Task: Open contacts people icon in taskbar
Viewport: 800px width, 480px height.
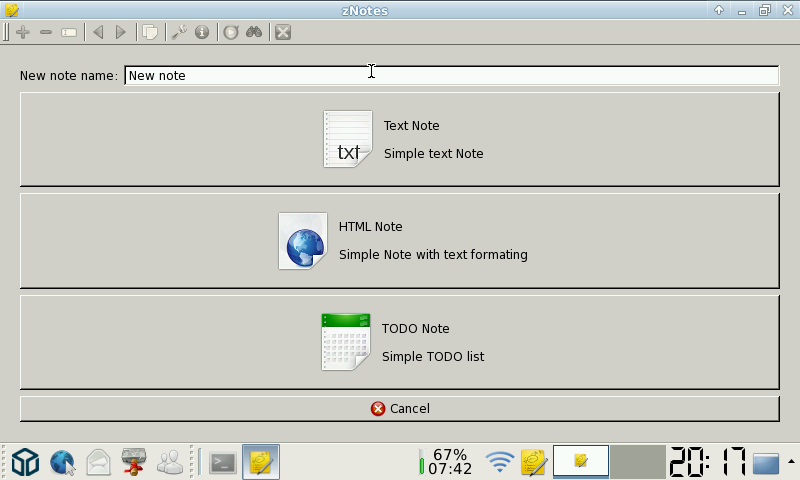Action: pos(170,463)
